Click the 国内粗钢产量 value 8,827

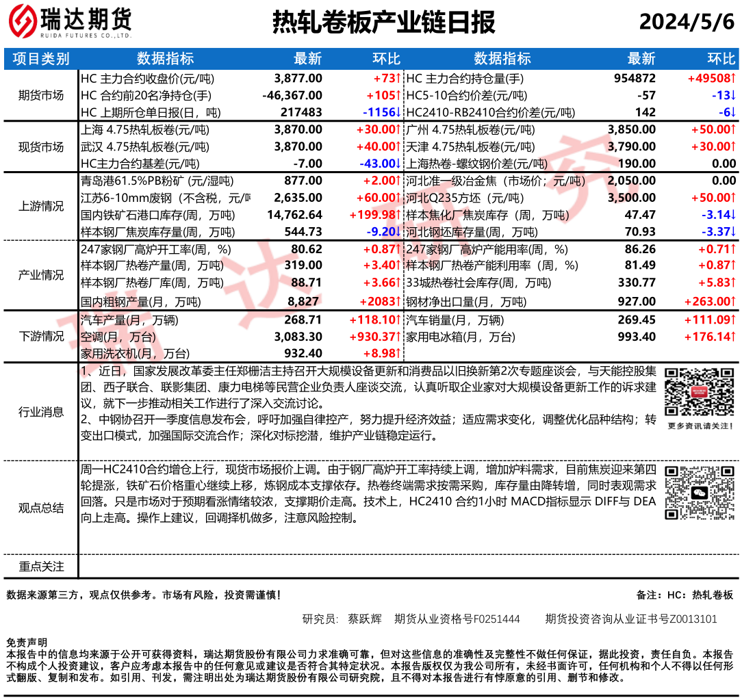coord(303,302)
